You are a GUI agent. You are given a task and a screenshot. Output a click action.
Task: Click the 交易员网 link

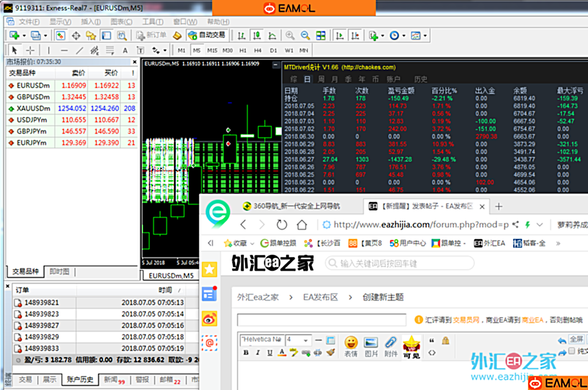(x=466, y=320)
